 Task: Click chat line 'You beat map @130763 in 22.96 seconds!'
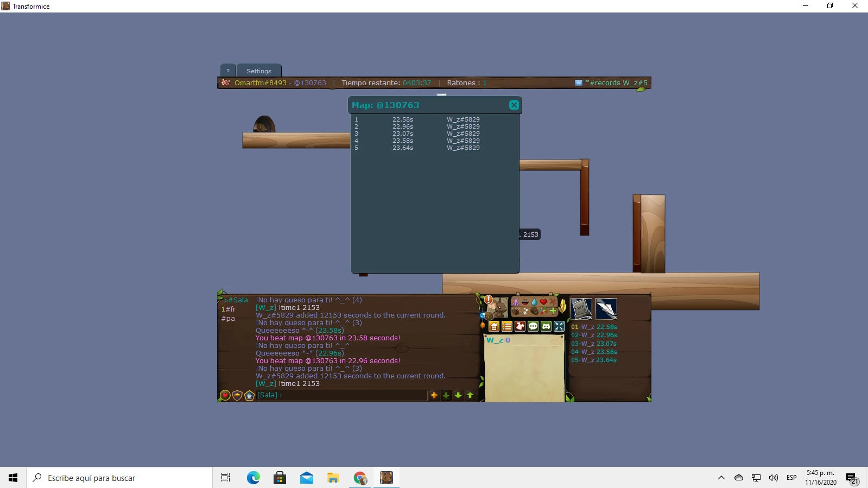[328, 360]
